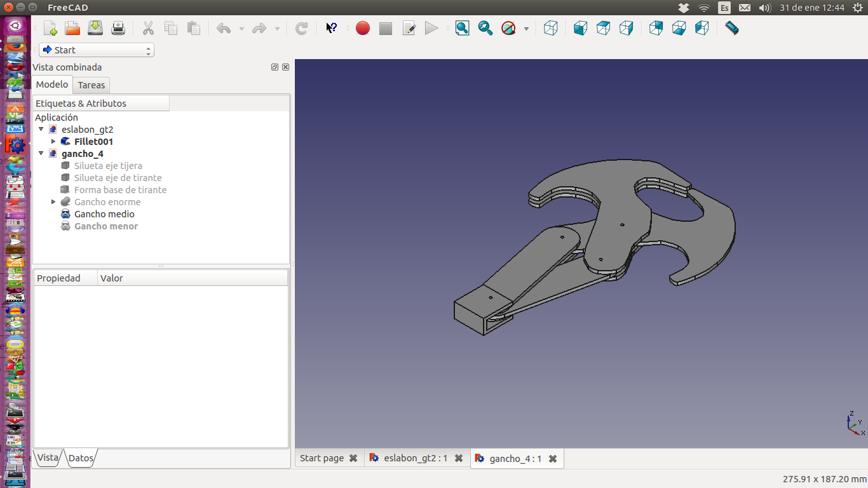
Task: Expand the Gancho enorme tree node
Action: (53, 202)
